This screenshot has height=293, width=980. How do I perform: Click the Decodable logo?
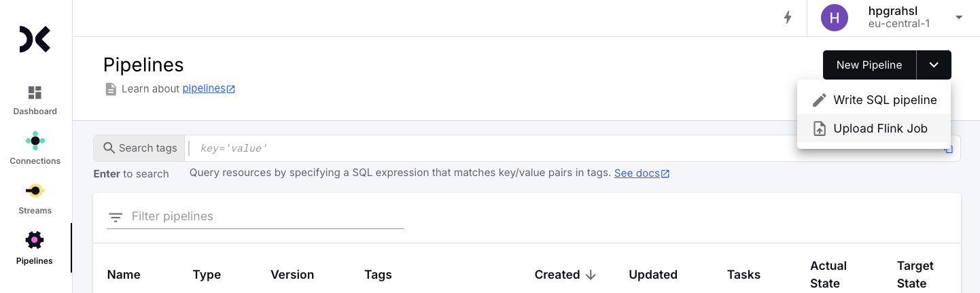(x=35, y=39)
